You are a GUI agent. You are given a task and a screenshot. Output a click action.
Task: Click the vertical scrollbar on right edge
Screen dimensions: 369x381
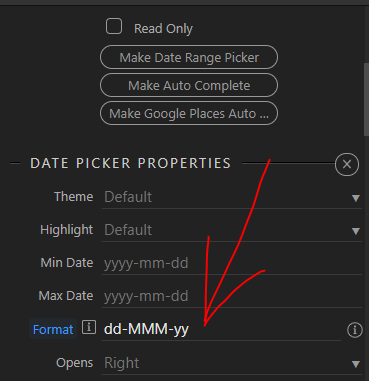tap(366, 100)
